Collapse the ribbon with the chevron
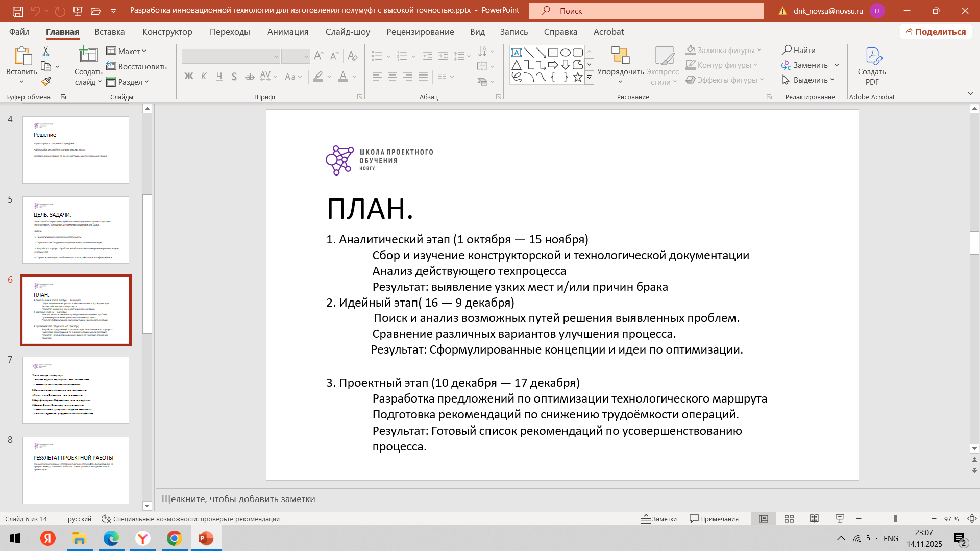The image size is (980, 551). click(970, 93)
